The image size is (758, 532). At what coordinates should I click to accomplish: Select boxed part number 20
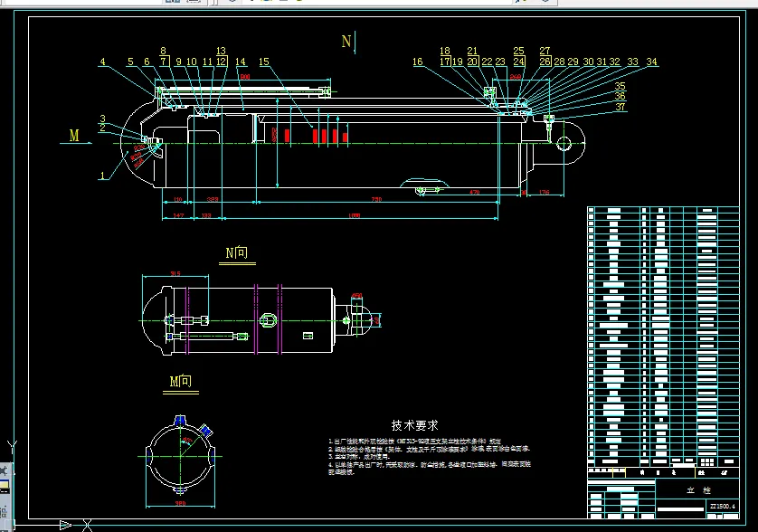pos(473,62)
